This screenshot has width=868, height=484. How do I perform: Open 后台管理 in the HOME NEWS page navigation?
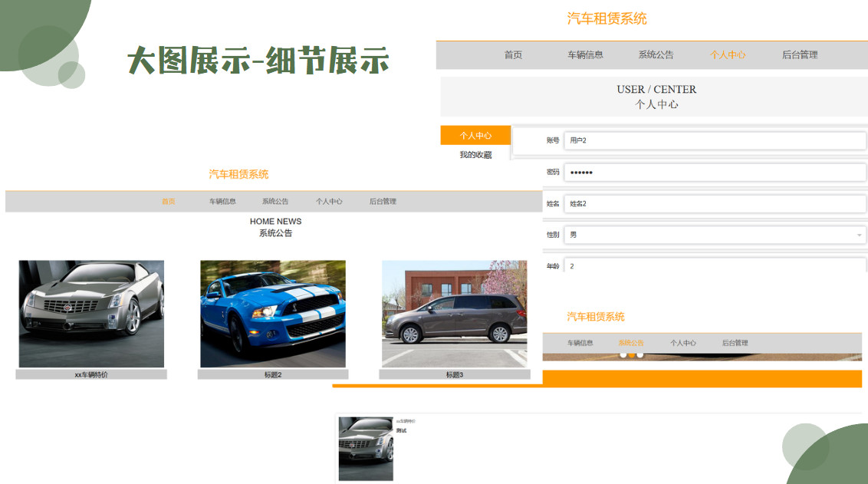pyautogui.click(x=383, y=202)
